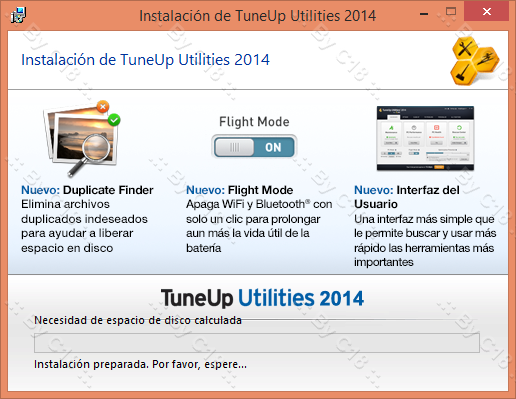This screenshot has width=516, height=399.
Task: Click the 'Una interfaz más simple' description
Action: tap(425, 240)
